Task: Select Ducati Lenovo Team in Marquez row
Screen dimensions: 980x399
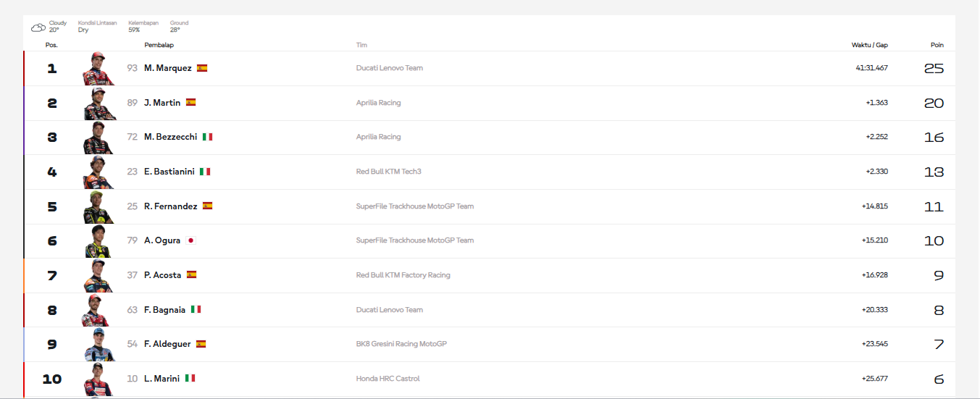Action: (390, 68)
